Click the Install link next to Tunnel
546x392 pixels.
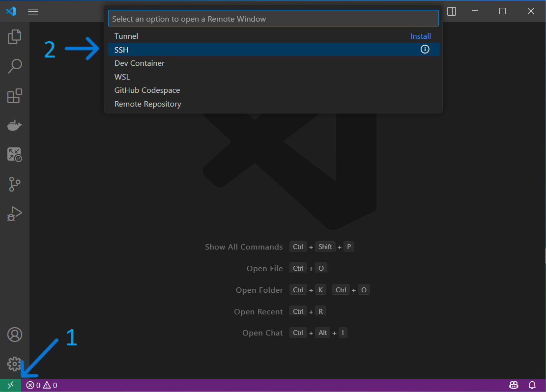420,36
